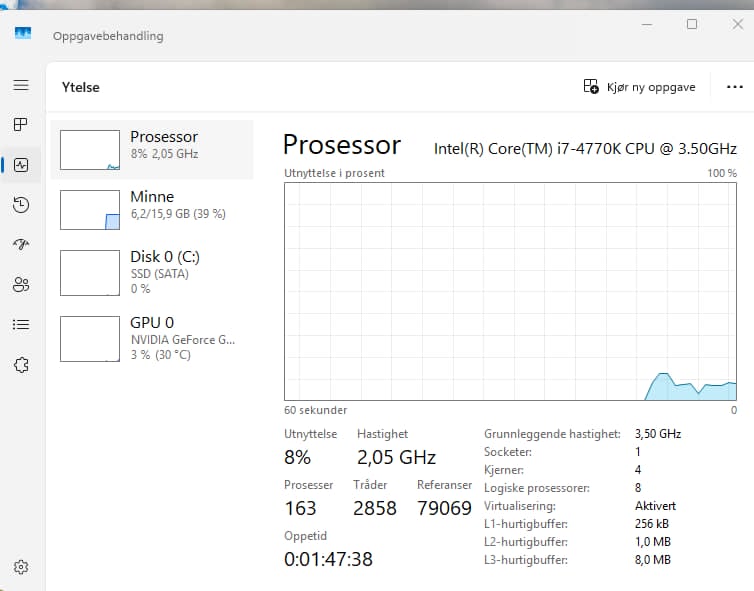Screen dimensions: 754x591
Task: Click the Hastighet value 2,05 GHz
Action: [x=396, y=457]
